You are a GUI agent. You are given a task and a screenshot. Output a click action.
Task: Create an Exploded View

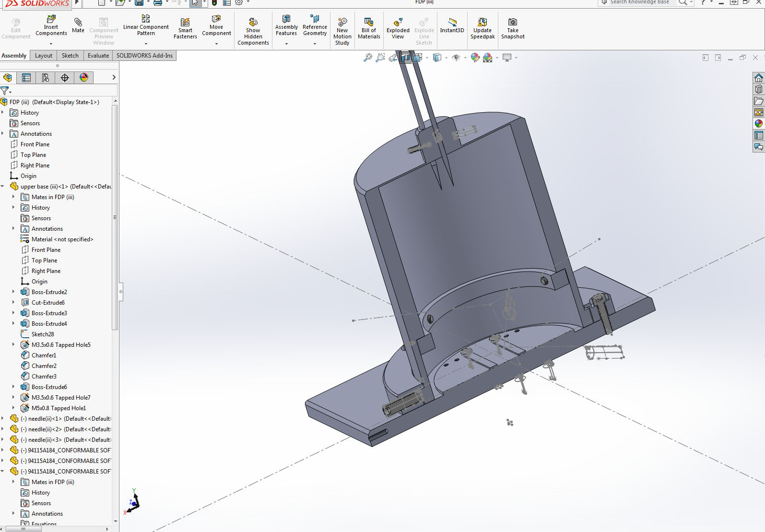coord(398,28)
